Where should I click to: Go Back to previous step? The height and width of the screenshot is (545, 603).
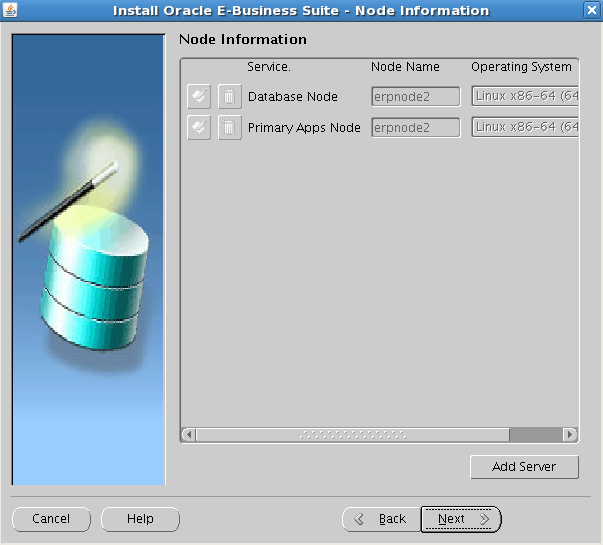(381, 519)
